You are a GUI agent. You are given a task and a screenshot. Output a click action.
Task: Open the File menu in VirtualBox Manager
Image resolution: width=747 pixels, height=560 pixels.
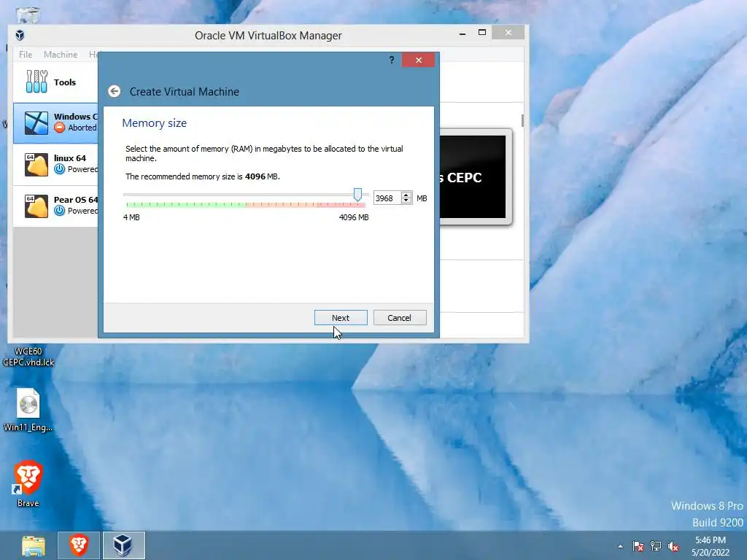click(x=26, y=54)
